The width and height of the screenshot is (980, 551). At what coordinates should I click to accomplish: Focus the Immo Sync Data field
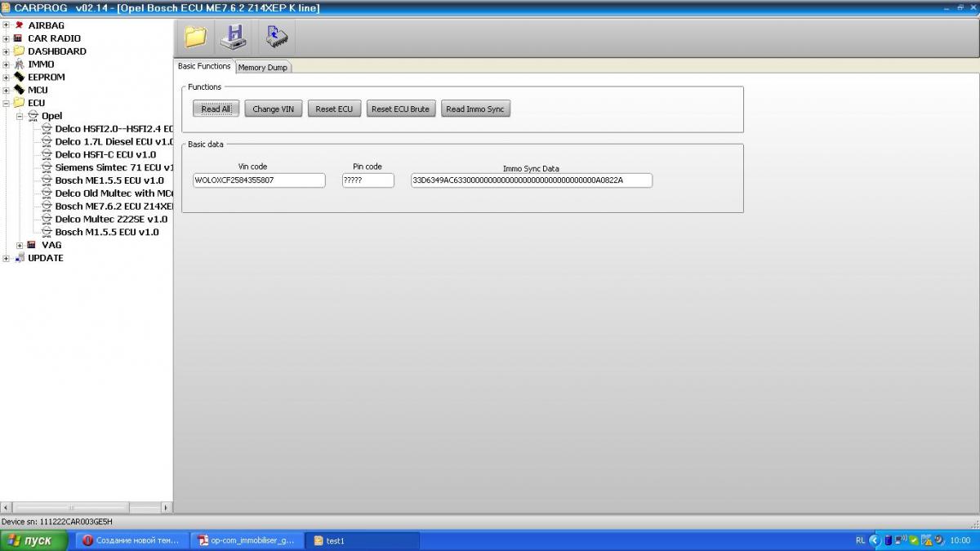coord(532,180)
